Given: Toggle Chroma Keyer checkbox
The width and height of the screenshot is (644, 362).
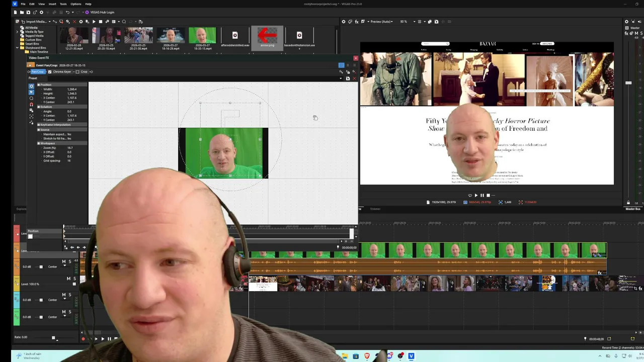Looking at the screenshot, I should point(50,71).
